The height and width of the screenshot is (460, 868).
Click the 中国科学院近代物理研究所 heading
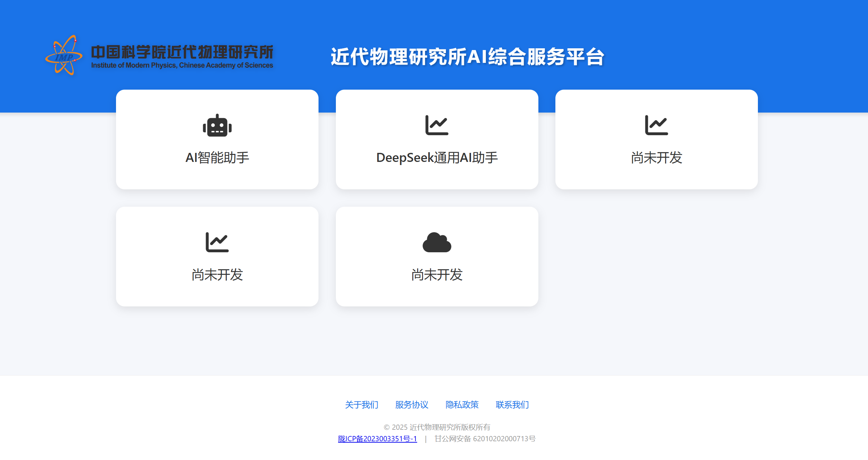tap(182, 52)
